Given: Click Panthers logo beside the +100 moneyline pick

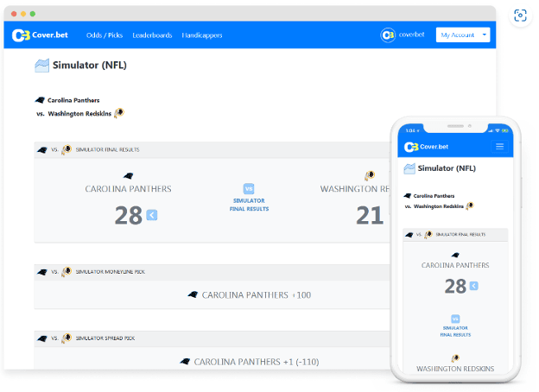Looking at the screenshot, I should tap(193, 294).
